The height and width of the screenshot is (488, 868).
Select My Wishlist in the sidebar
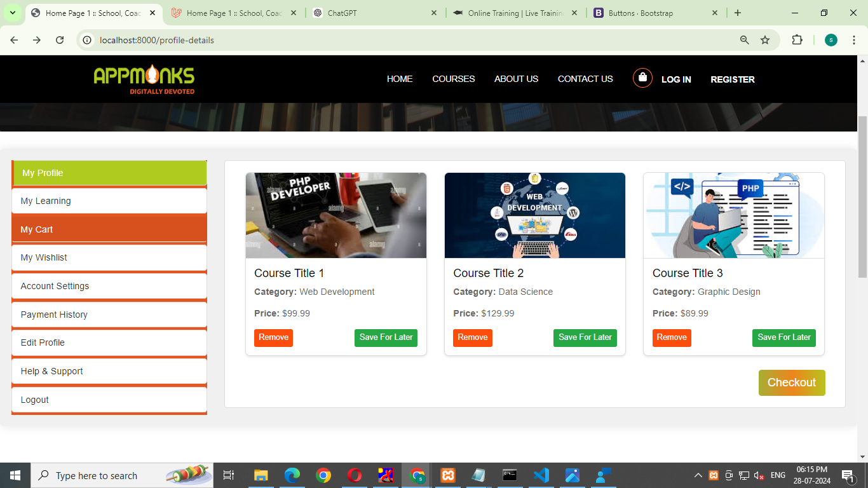(x=109, y=257)
